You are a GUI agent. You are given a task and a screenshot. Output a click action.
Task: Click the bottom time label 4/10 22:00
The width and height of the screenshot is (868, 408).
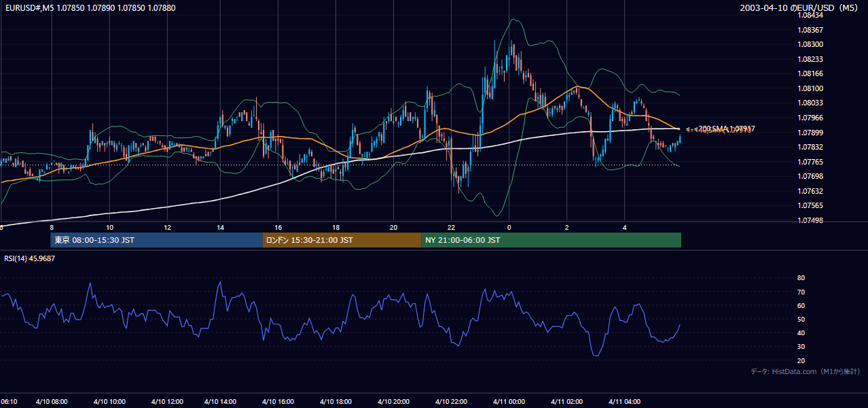(451, 402)
